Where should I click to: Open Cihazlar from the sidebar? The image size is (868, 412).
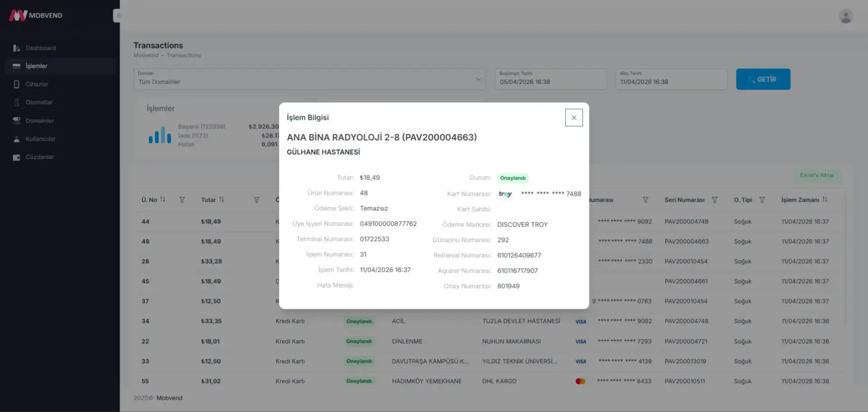[x=37, y=84]
